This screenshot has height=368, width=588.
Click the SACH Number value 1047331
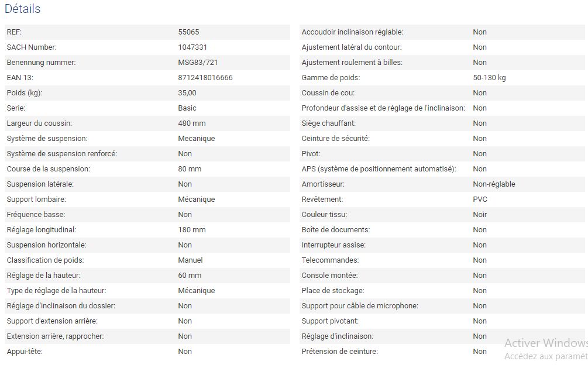(192, 47)
